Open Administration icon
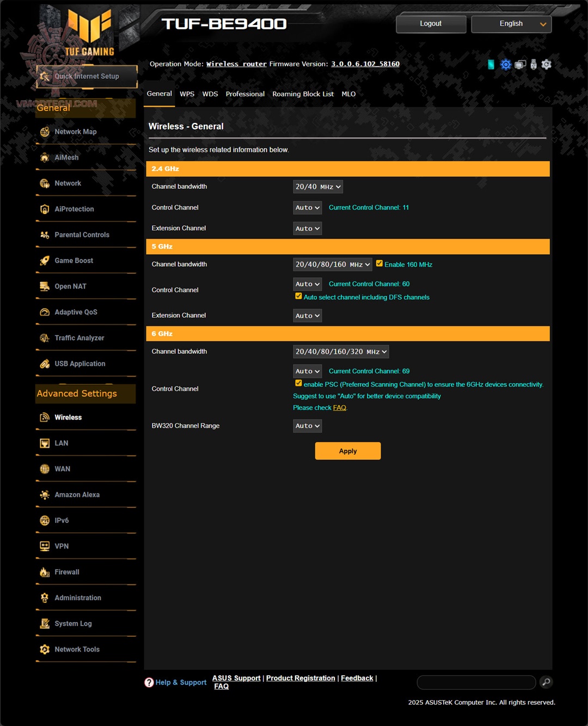This screenshot has height=726, width=588. [x=45, y=598]
